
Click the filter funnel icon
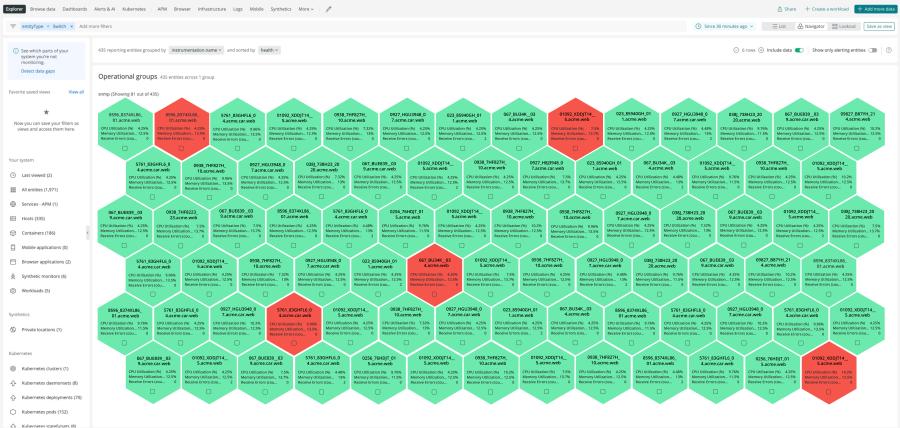click(11, 25)
